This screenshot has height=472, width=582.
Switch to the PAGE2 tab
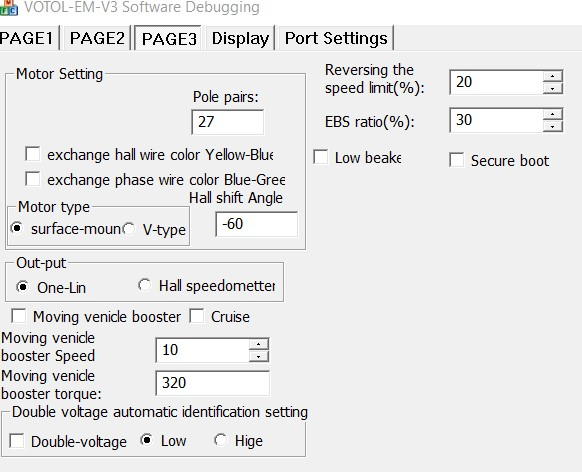pyautogui.click(x=97, y=38)
